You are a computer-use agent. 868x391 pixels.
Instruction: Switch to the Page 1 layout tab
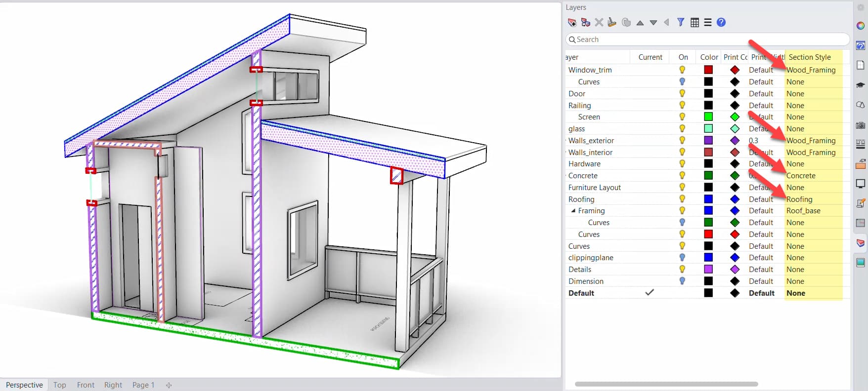point(143,385)
